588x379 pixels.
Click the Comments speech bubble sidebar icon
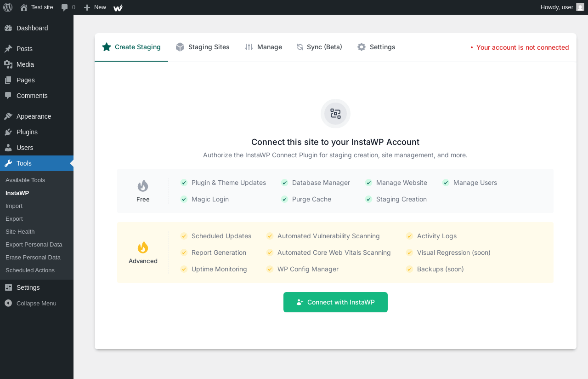pyautogui.click(x=8, y=96)
